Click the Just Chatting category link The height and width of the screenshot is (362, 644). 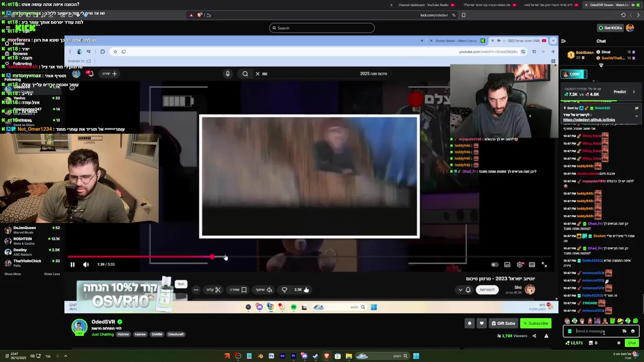pyautogui.click(x=103, y=334)
